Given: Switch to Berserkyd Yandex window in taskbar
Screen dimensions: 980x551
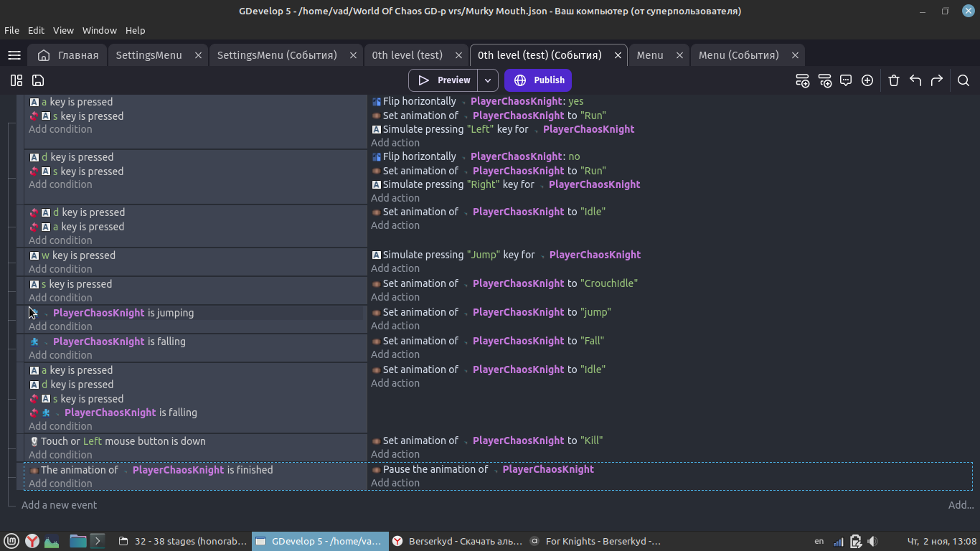Looking at the screenshot, I should [x=457, y=541].
